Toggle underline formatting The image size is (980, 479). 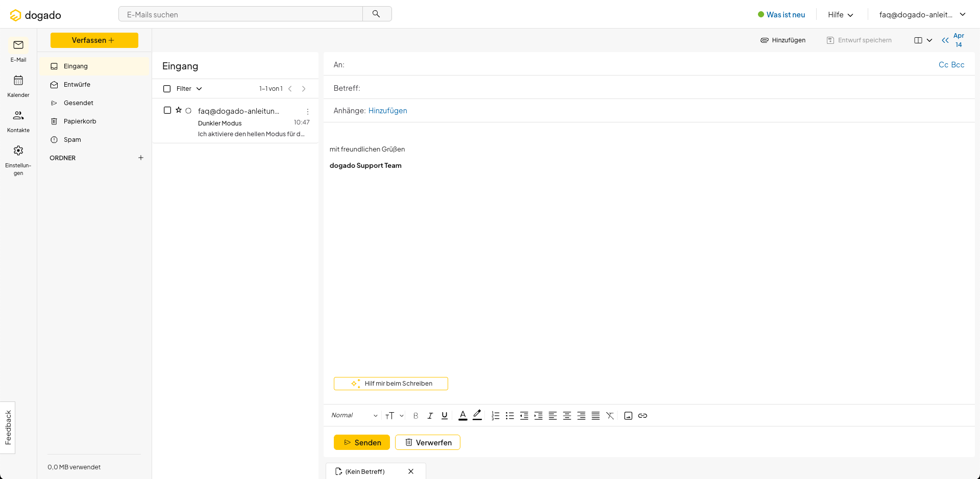coord(445,416)
